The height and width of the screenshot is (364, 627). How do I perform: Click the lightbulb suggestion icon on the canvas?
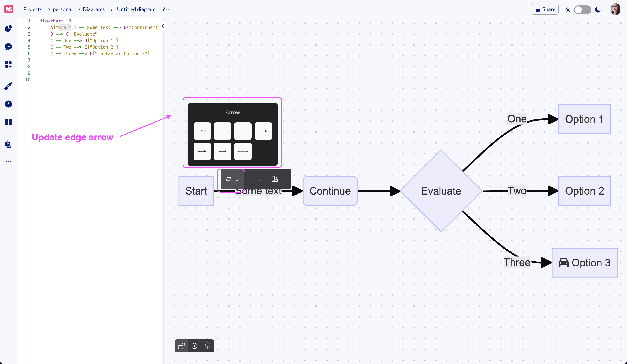pyautogui.click(x=208, y=346)
